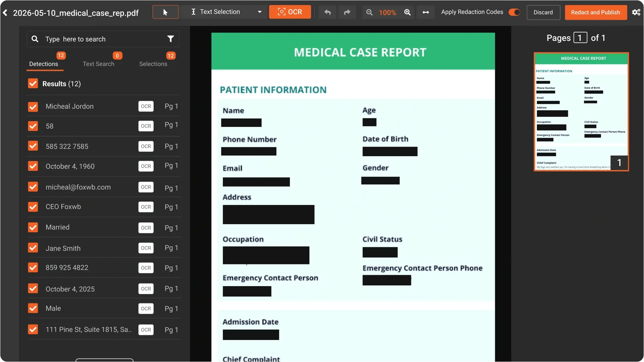This screenshot has height=362, width=644.
Task: Uncheck the Male detection checkbox
Action: tap(33, 308)
